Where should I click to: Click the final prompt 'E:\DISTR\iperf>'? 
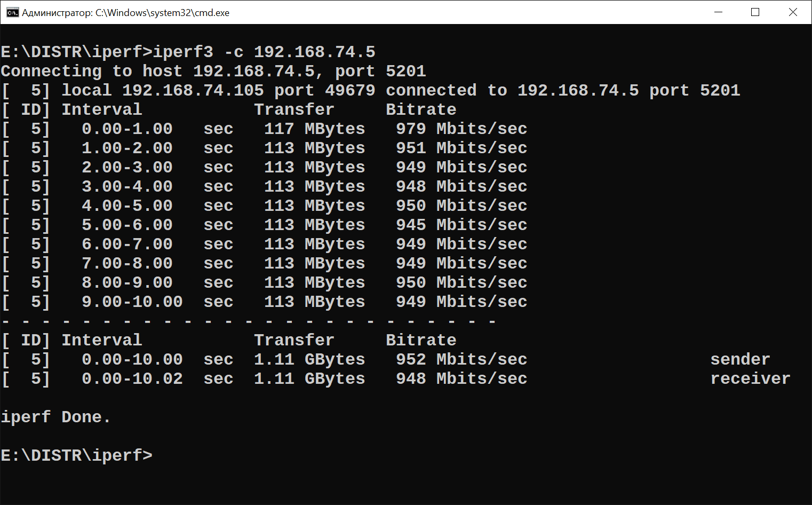[x=77, y=455]
